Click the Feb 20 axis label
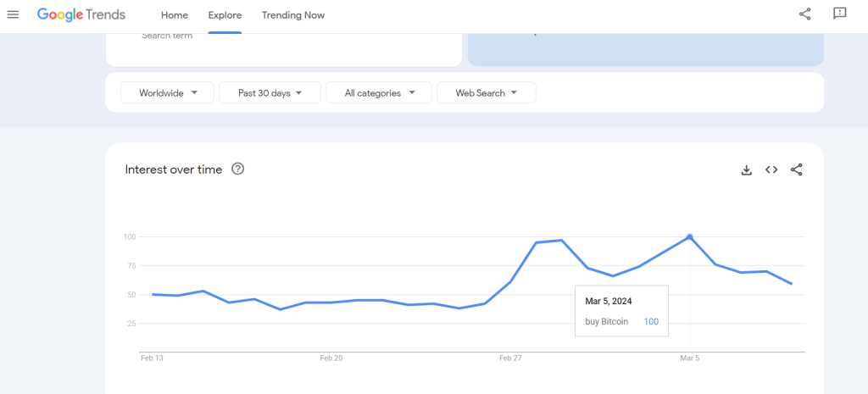Viewport: 868px width, 394px height. 331,358
